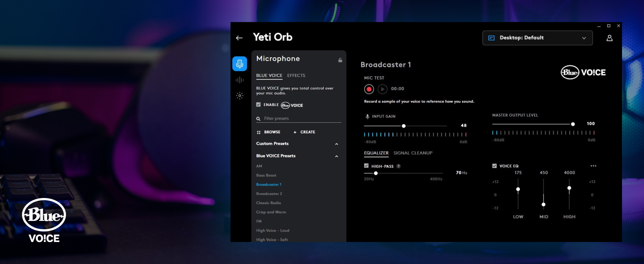
Task: Click the microphone icon beside Input Gain
Action: tap(367, 117)
